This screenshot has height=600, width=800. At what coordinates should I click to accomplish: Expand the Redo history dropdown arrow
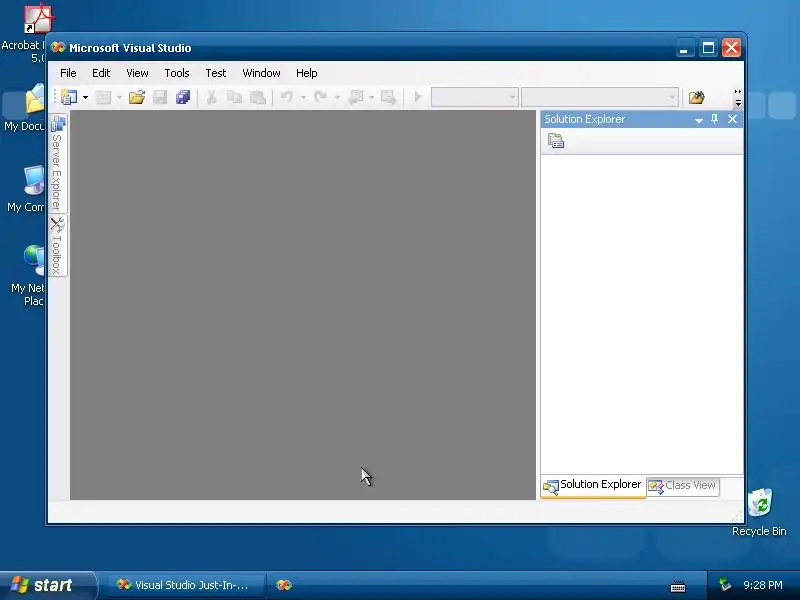click(x=337, y=97)
